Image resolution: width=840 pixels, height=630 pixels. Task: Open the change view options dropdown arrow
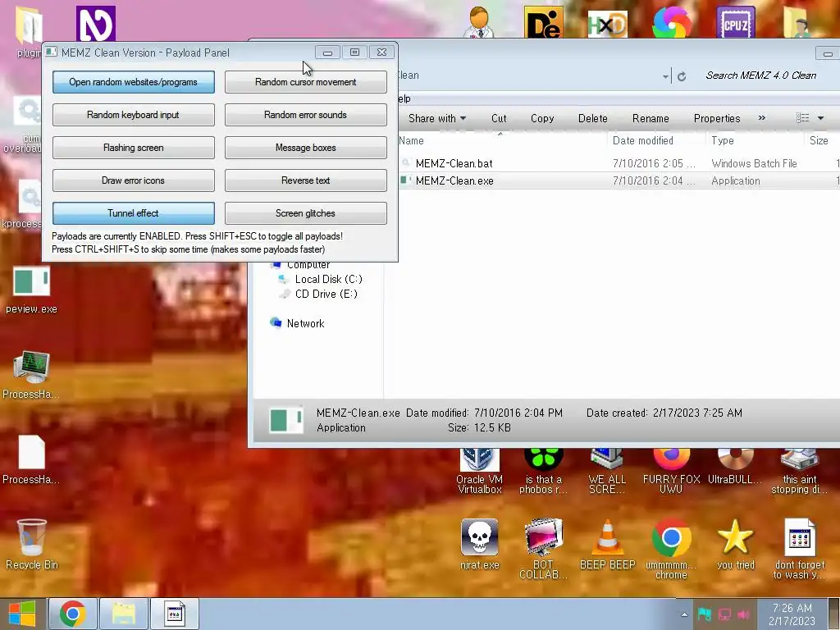tap(820, 118)
